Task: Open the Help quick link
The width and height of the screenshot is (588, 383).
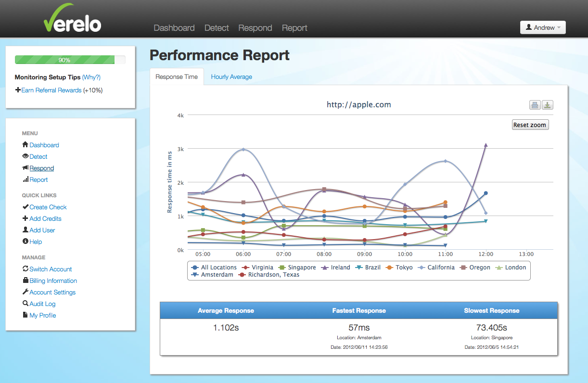Action: (x=36, y=242)
